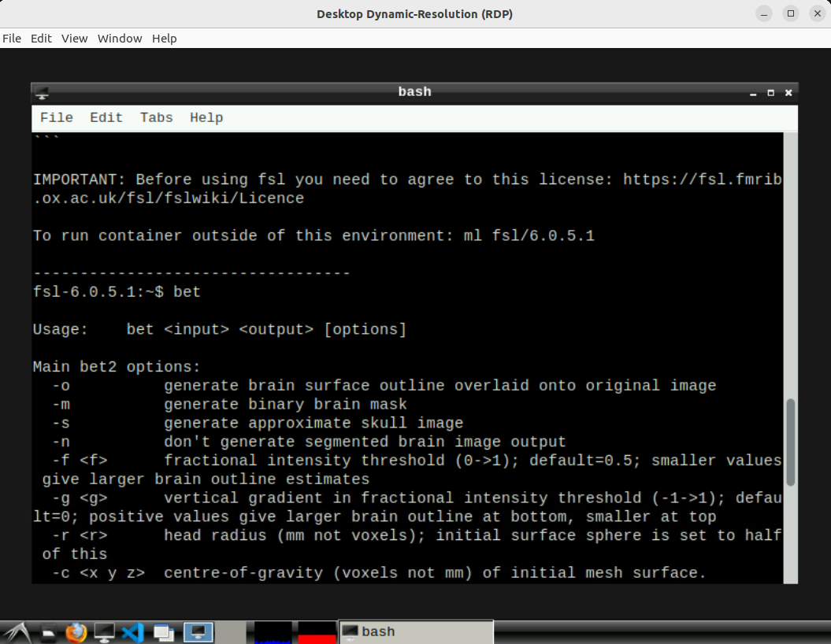
Task: Open the RDP viewer's View menu
Action: 74,39
